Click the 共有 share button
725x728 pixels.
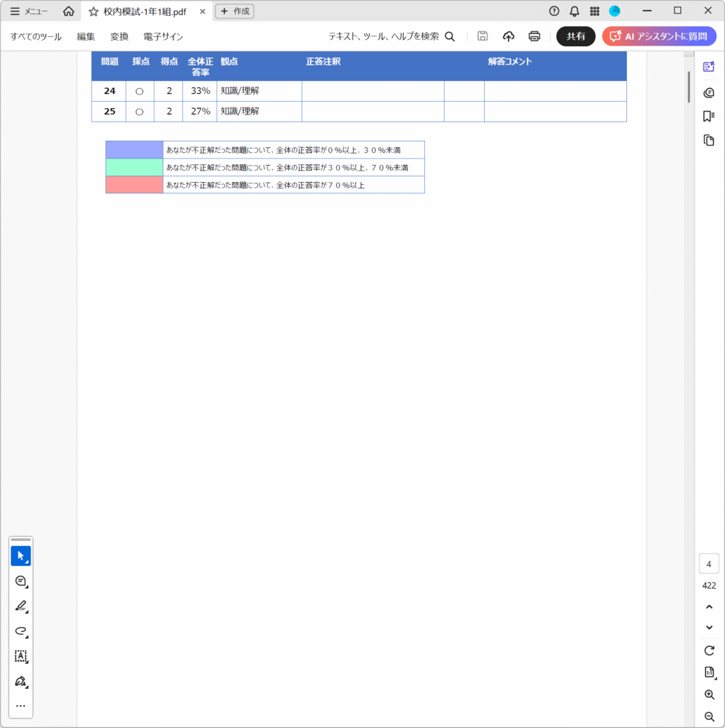[x=576, y=36]
